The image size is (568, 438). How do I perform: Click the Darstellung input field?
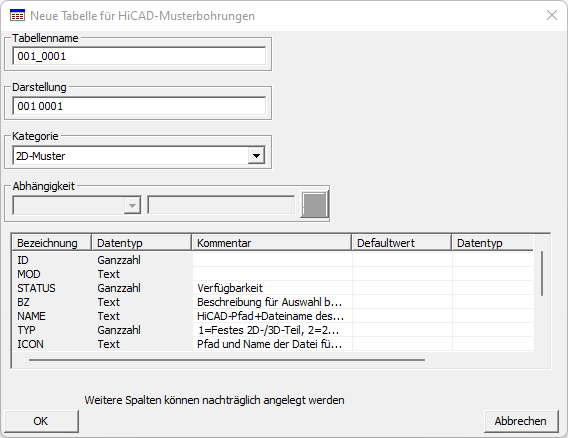coord(139,106)
